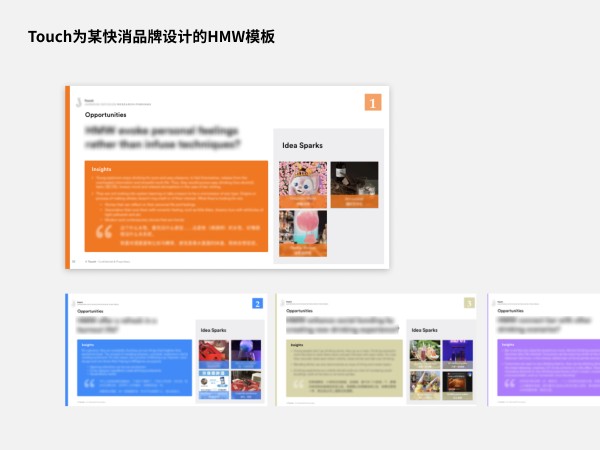The image size is (600, 450).
Task: Click the Opportunities heading on the large slide
Action: pyautogui.click(x=105, y=116)
